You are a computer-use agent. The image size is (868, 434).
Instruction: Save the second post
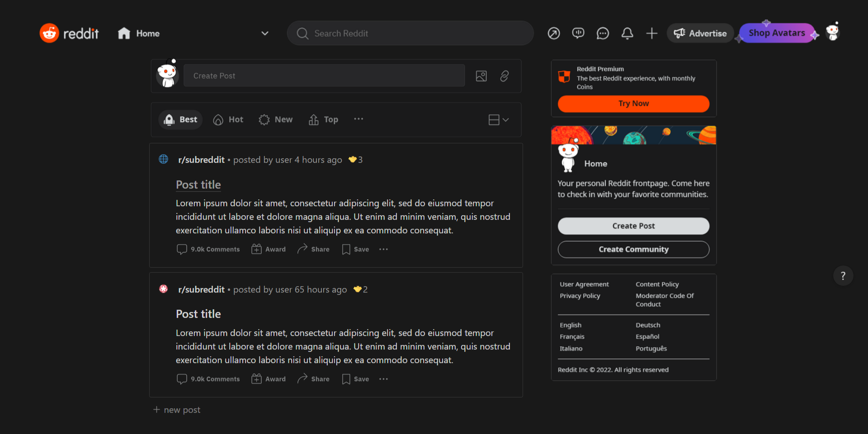coord(356,379)
